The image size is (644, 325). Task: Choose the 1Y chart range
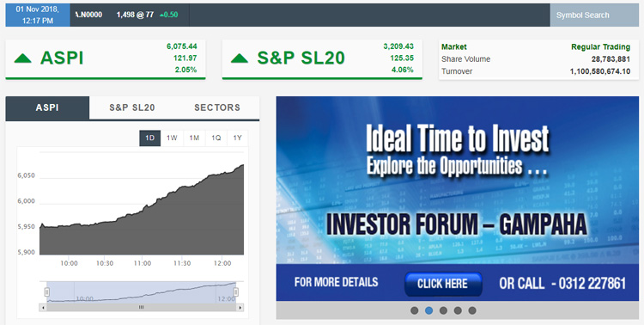[237, 138]
